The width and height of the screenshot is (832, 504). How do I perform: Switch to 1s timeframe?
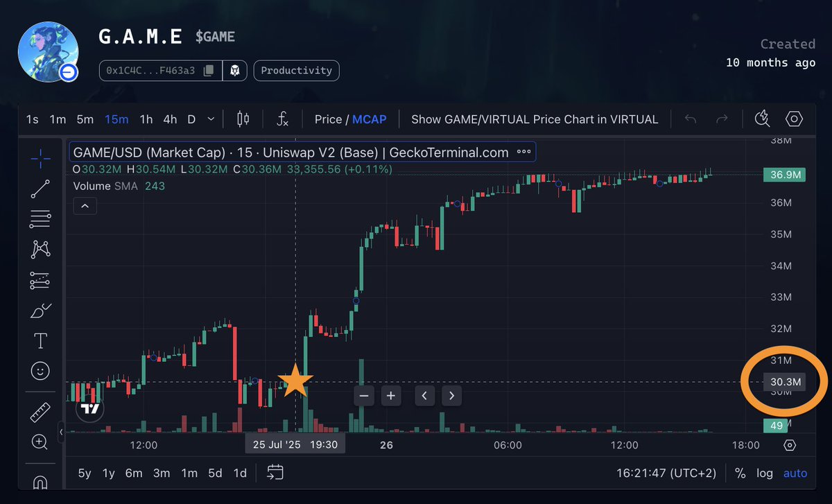tap(32, 119)
